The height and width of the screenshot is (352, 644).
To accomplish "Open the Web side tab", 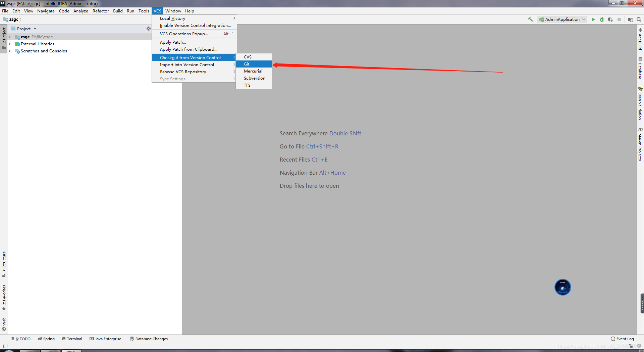I will 4,324.
